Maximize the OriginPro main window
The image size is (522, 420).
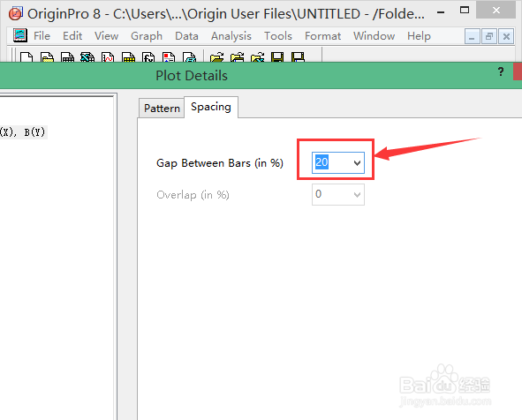click(465, 11)
